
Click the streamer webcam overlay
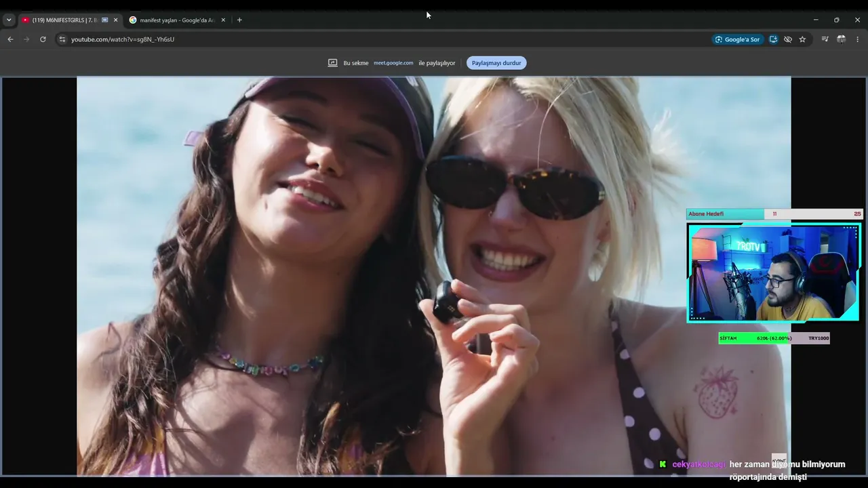(774, 272)
